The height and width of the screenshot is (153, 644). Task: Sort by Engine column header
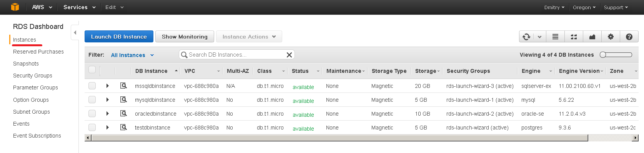(x=536, y=71)
